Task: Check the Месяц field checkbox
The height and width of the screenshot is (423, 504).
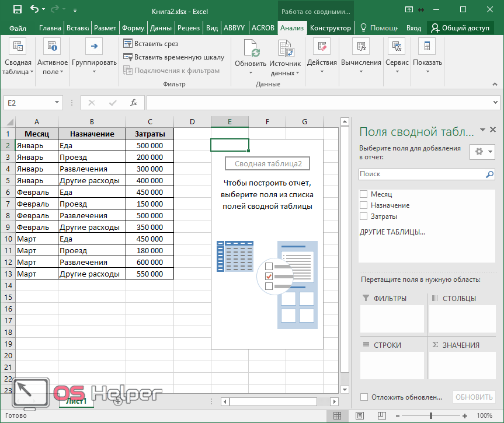Action: [364, 194]
